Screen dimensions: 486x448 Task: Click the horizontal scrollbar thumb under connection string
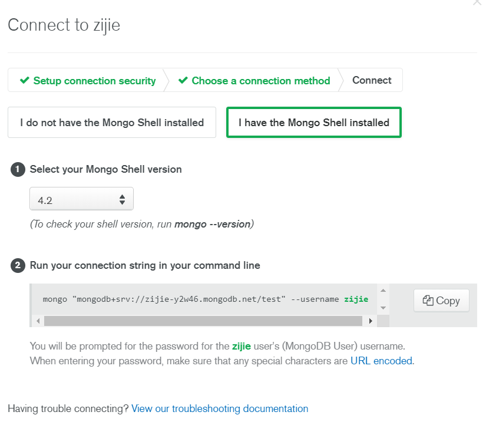coord(203,321)
